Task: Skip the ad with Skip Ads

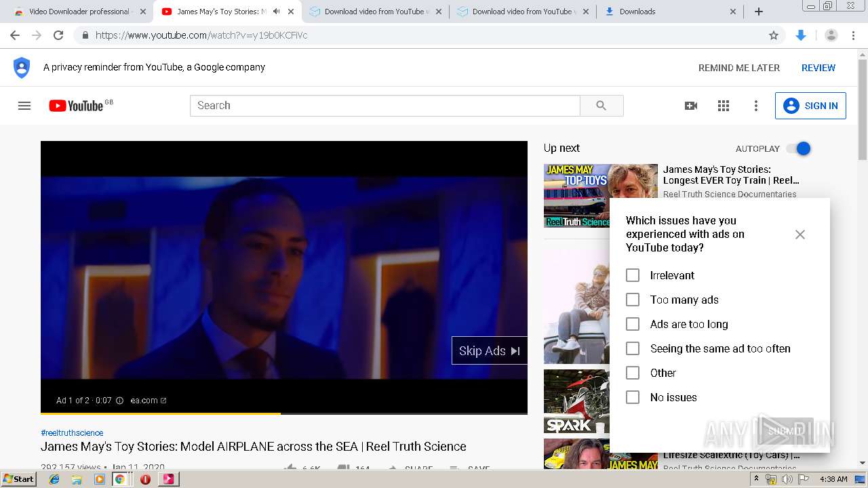Action: pyautogui.click(x=490, y=350)
